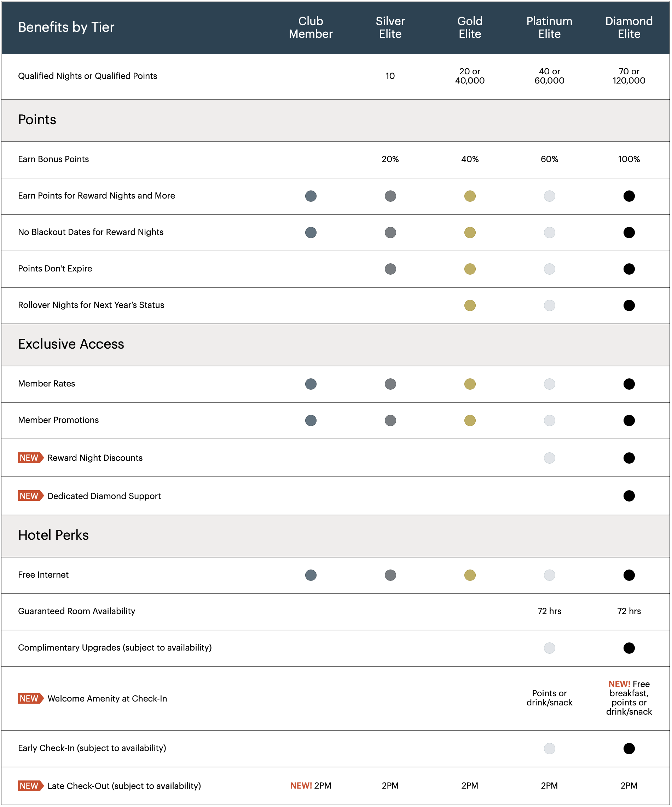Click Platinum Elite dot for Early Check-In
This screenshot has height=807, width=672.
(x=549, y=749)
